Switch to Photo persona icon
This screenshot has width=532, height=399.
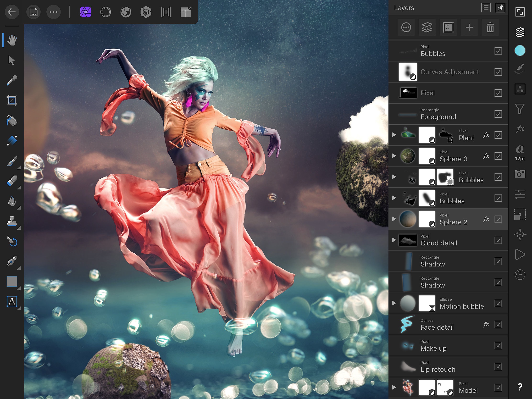pos(86,12)
